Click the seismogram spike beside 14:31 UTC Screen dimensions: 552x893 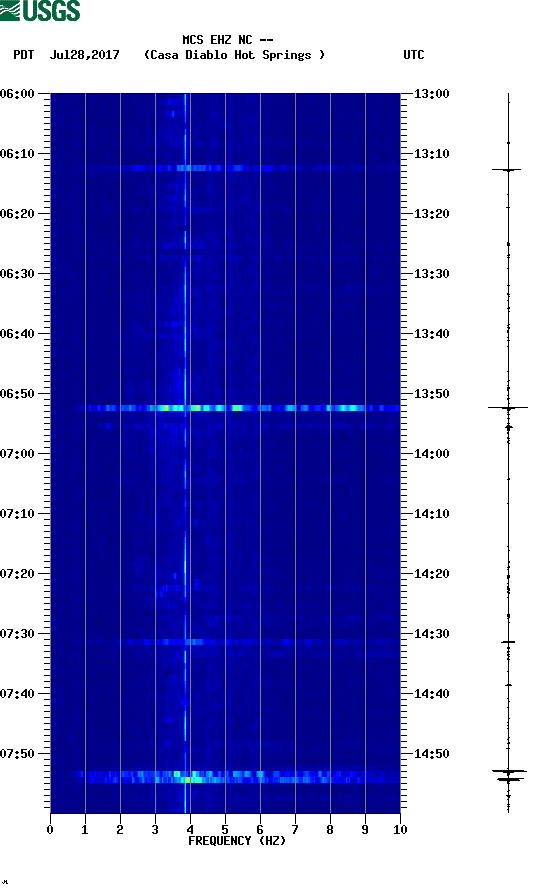pos(508,642)
